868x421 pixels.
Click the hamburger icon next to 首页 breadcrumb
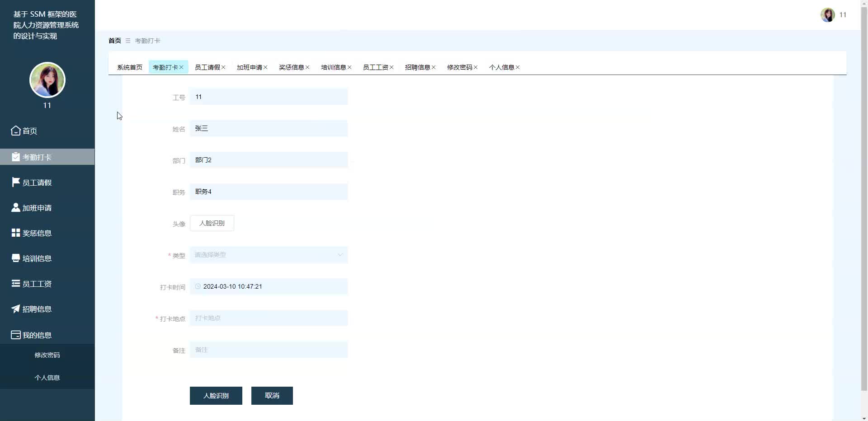tap(127, 40)
